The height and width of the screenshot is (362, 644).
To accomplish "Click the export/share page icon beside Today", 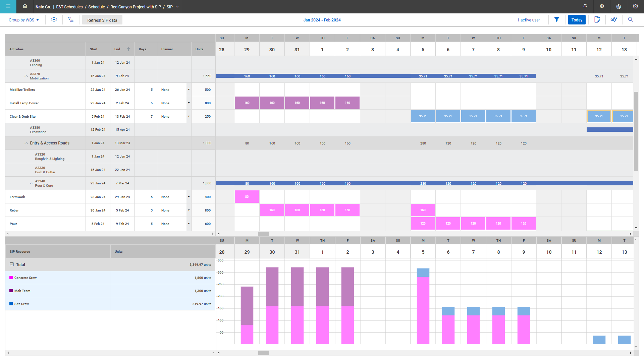I will pos(597,20).
